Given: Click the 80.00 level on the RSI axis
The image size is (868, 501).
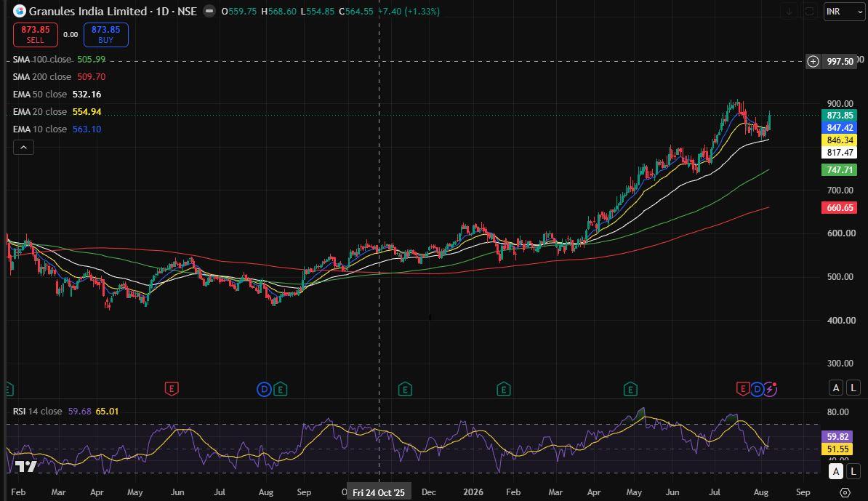Looking at the screenshot, I should click(x=837, y=412).
